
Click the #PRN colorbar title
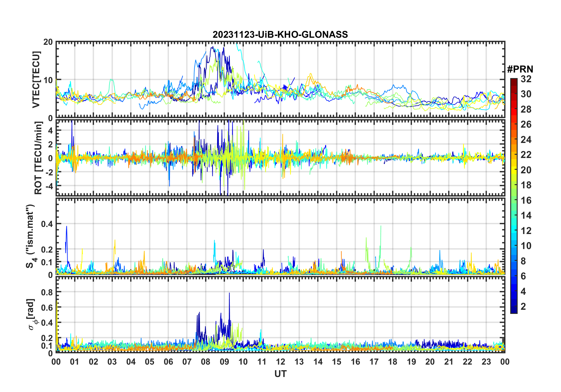click(x=520, y=69)
